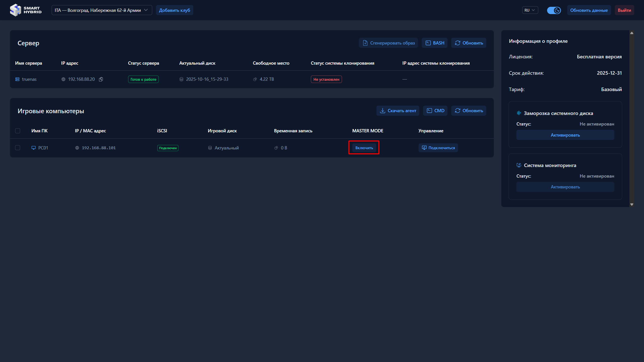644x362 pixels.
Task: Click the Add club button
Action: click(x=174, y=10)
